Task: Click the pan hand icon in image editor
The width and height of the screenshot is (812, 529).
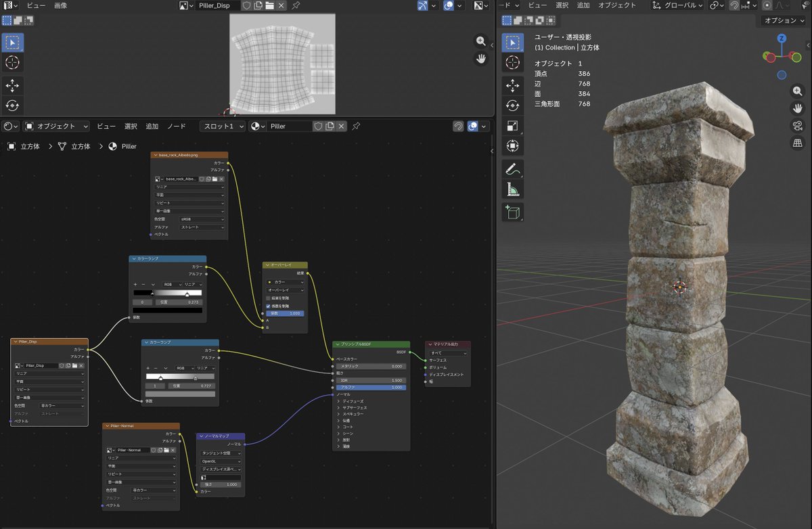Action: tap(481, 59)
